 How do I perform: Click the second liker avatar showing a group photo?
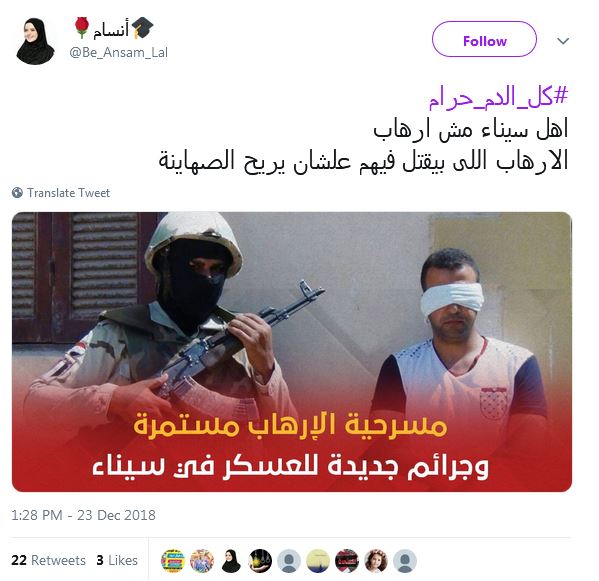coord(202,561)
